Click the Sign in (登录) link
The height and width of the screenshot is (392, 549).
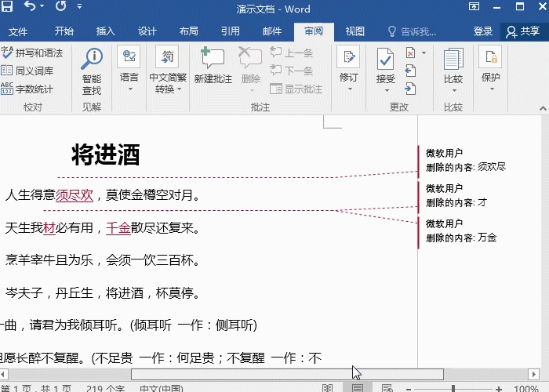click(x=483, y=31)
